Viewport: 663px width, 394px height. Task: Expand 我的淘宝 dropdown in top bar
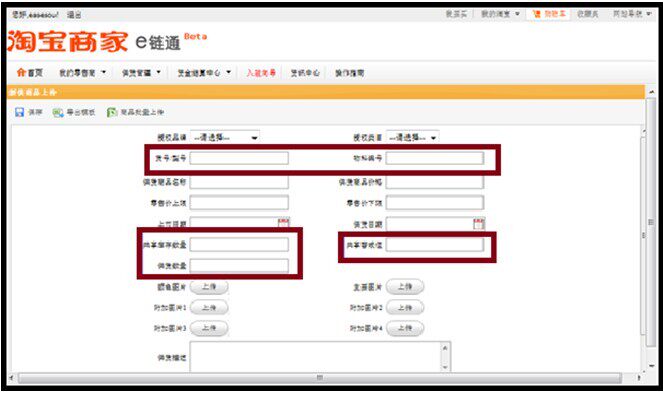[x=517, y=14]
